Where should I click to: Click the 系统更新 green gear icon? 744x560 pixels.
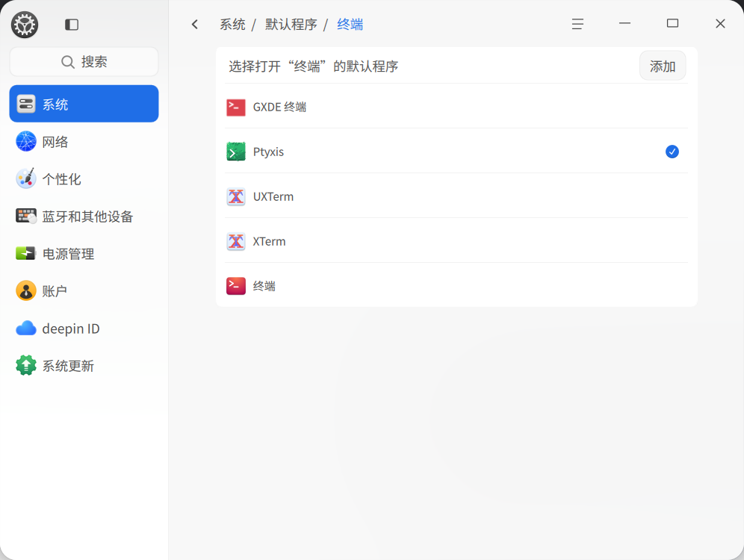pyautogui.click(x=26, y=365)
